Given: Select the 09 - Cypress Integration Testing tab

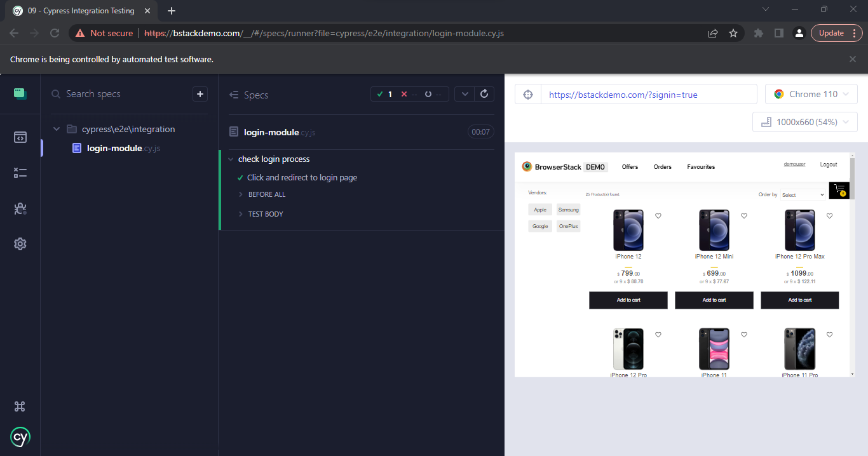Looking at the screenshot, I should [x=81, y=11].
